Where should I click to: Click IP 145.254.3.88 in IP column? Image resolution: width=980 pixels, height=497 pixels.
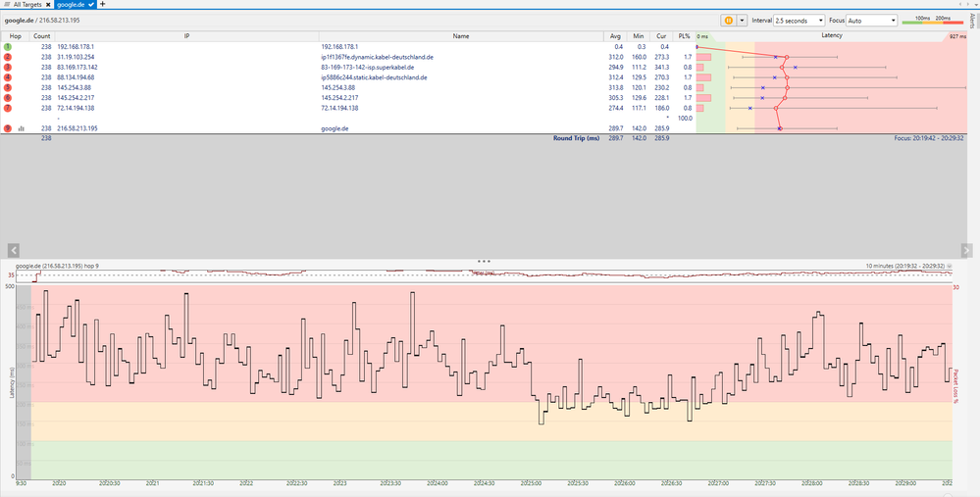tap(74, 88)
